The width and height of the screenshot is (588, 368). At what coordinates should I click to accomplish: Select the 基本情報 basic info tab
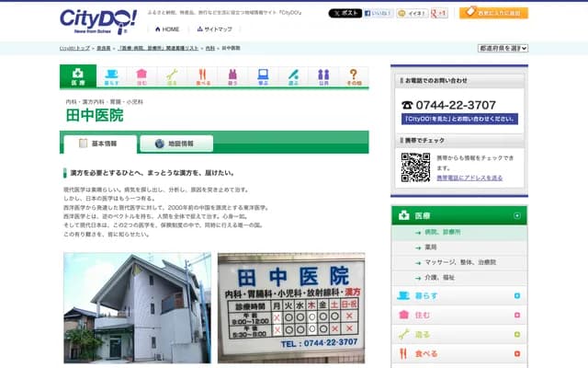pyautogui.click(x=99, y=144)
